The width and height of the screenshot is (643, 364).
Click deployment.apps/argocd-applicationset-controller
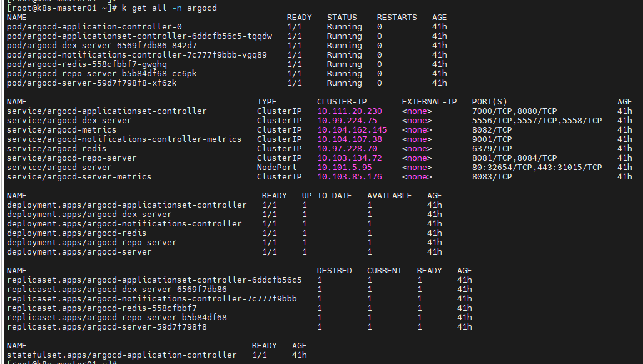[x=127, y=205]
